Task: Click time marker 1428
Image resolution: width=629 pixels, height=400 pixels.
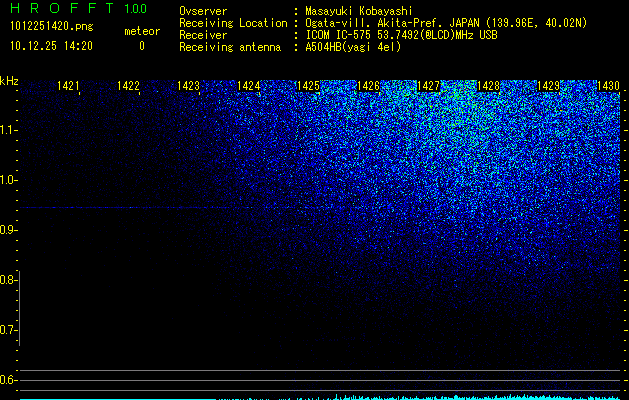Action: [x=488, y=86]
